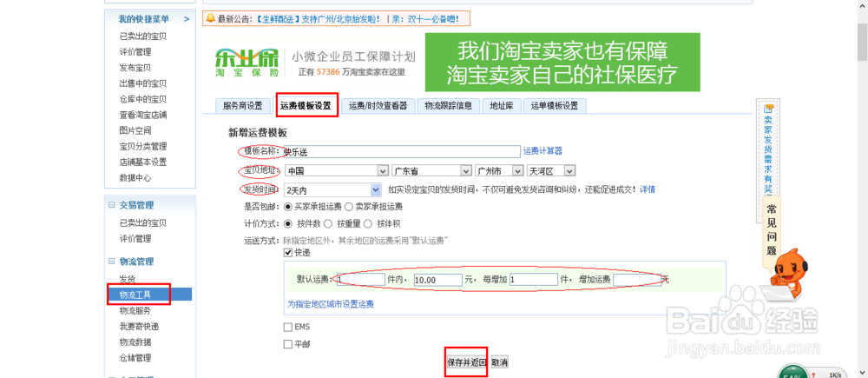Image resolution: width=868 pixels, height=378 pixels.
Task: Open 店铺基本设置 sidebar link
Action: (143, 162)
